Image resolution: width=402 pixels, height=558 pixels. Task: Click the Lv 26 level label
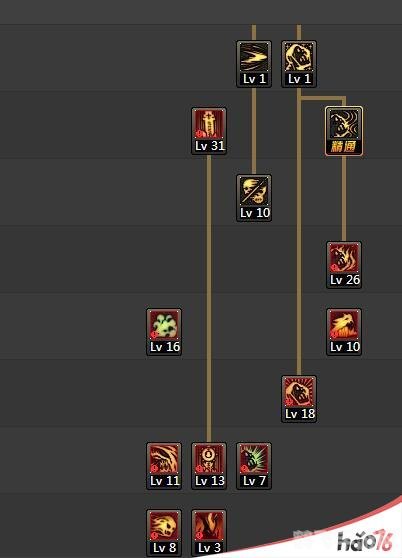pyautogui.click(x=345, y=280)
